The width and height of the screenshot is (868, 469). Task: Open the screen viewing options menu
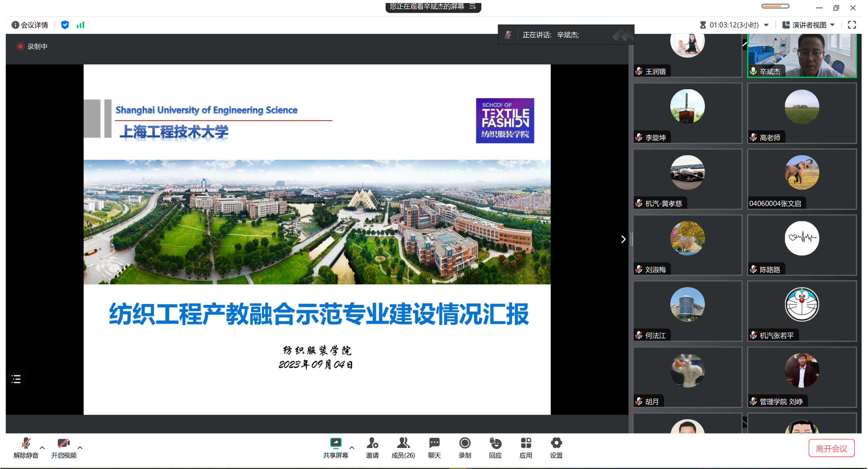pos(473,6)
